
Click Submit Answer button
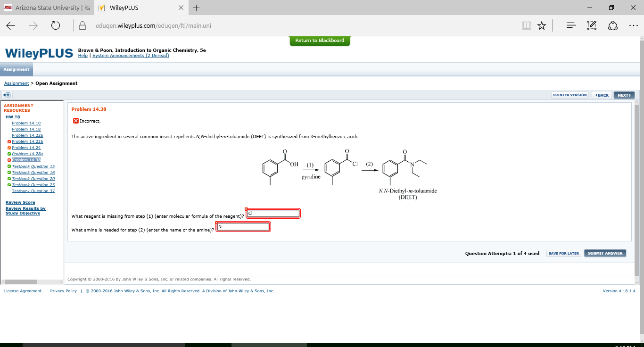coord(605,253)
